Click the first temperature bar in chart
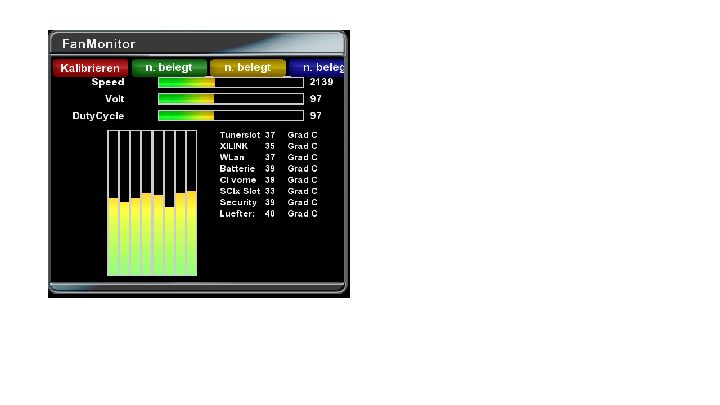The image size is (720, 405). [113, 236]
